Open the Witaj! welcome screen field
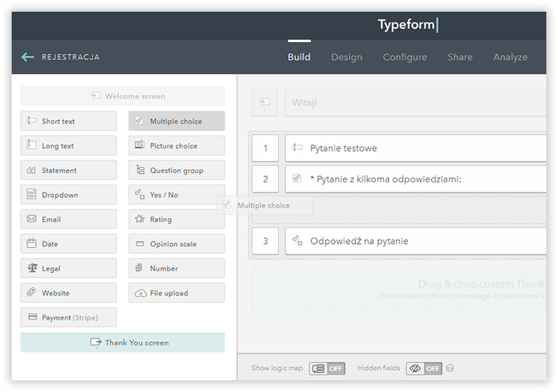Viewport: 558px width, 392px height. point(415,102)
